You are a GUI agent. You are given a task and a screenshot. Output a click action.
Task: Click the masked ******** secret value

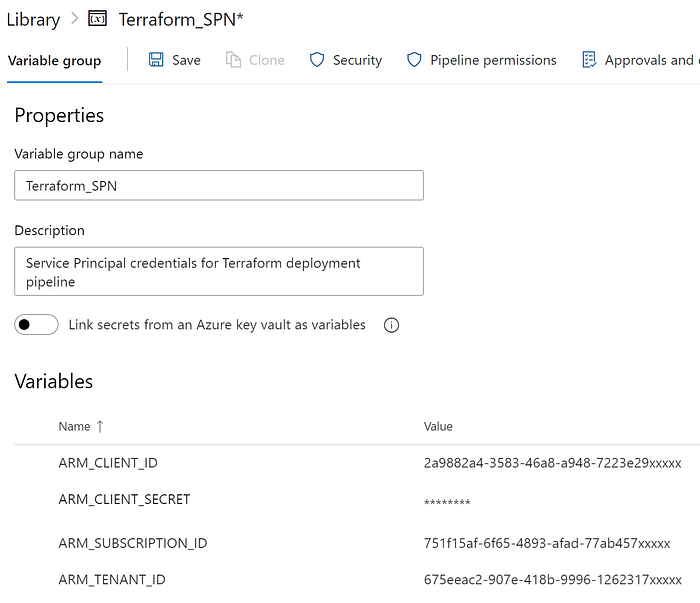click(447, 503)
